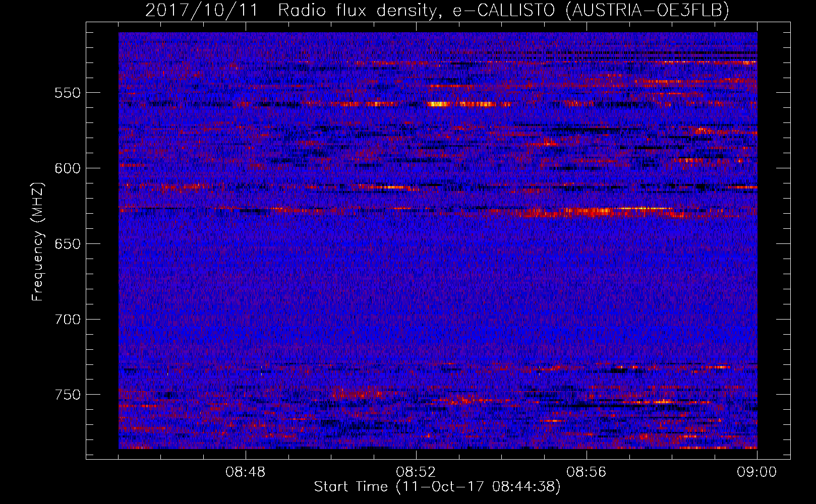The image size is (816, 504).
Task: Click the 750 frequency tick label
Action: pyautogui.click(x=68, y=395)
